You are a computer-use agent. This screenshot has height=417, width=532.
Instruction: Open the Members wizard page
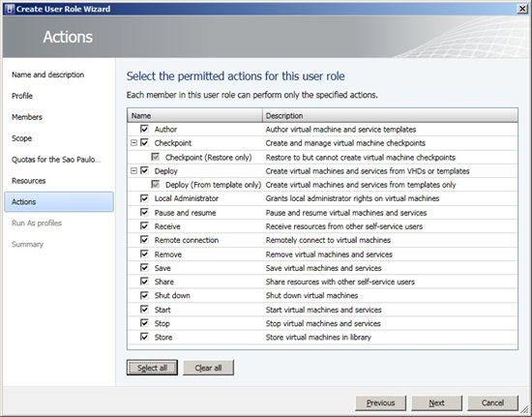[27, 117]
